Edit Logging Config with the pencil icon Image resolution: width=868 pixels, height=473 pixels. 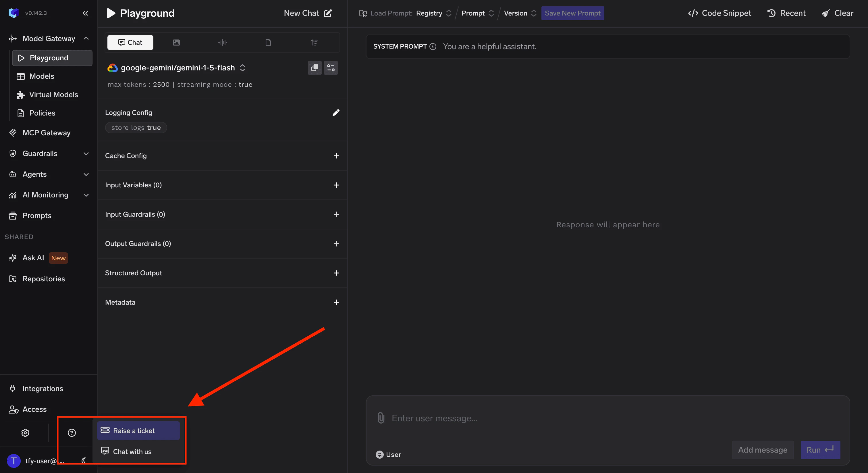point(336,113)
